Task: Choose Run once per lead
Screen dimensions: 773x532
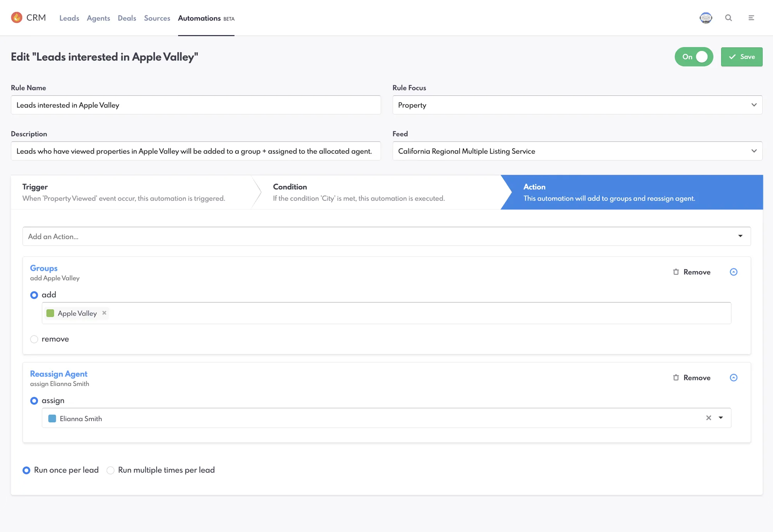Action: [26, 470]
